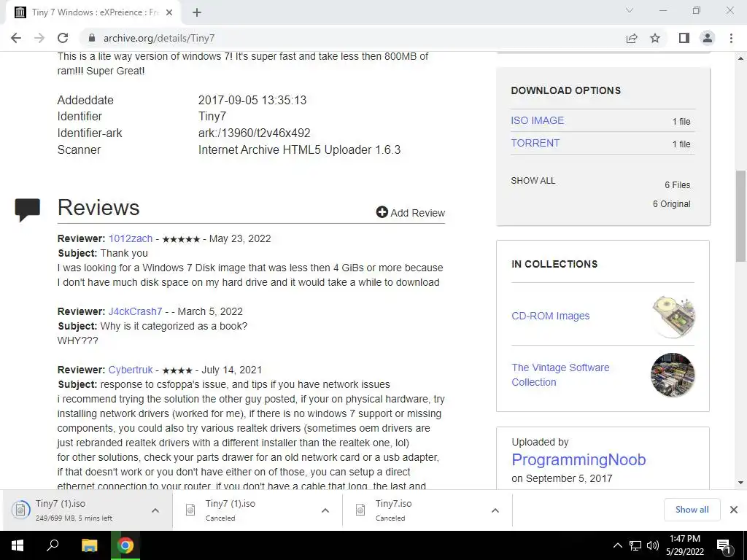Open The Vintage Software Collection link

pos(560,375)
